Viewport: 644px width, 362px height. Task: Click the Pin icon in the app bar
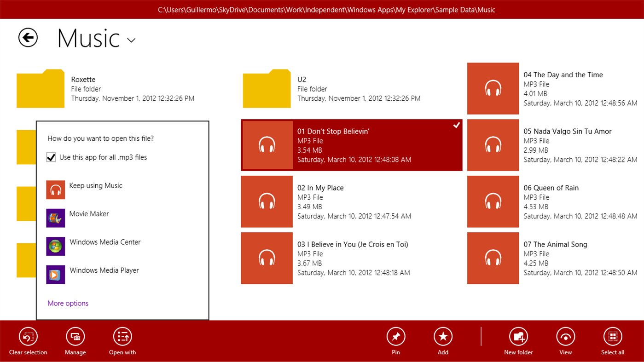395,336
